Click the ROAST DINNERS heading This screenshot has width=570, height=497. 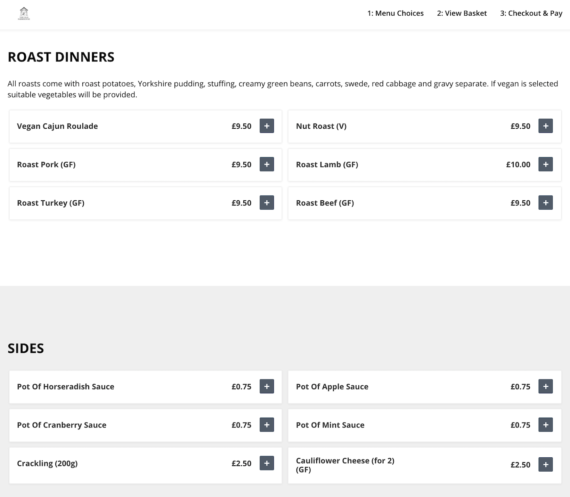[x=61, y=57]
